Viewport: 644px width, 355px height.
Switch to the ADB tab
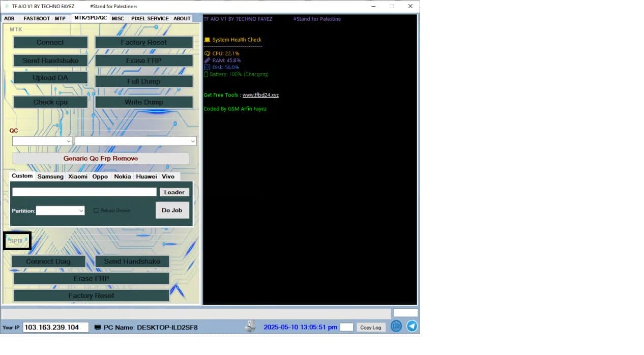[x=9, y=18]
